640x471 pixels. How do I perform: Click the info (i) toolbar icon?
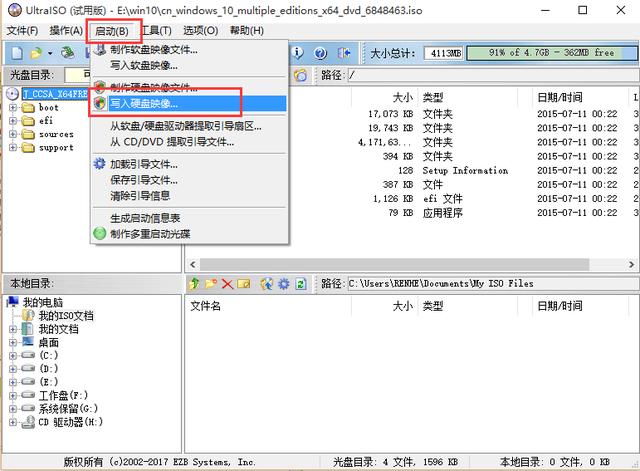(298, 53)
